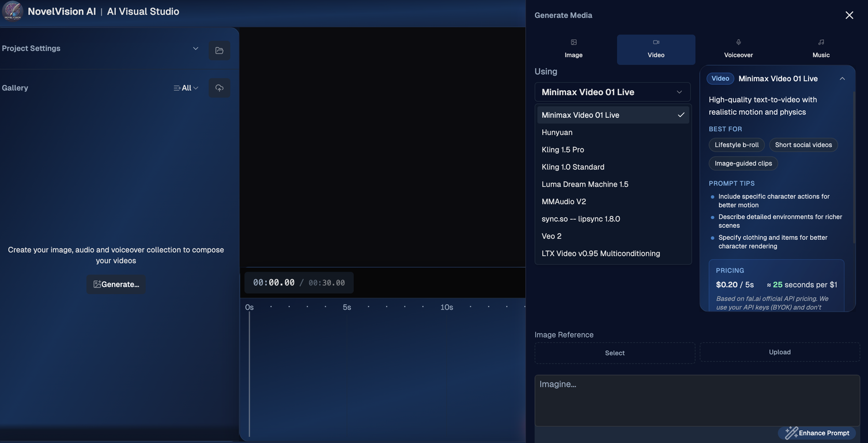This screenshot has width=868, height=443.
Task: Click the gallery cloud upload icon
Action: pos(219,88)
